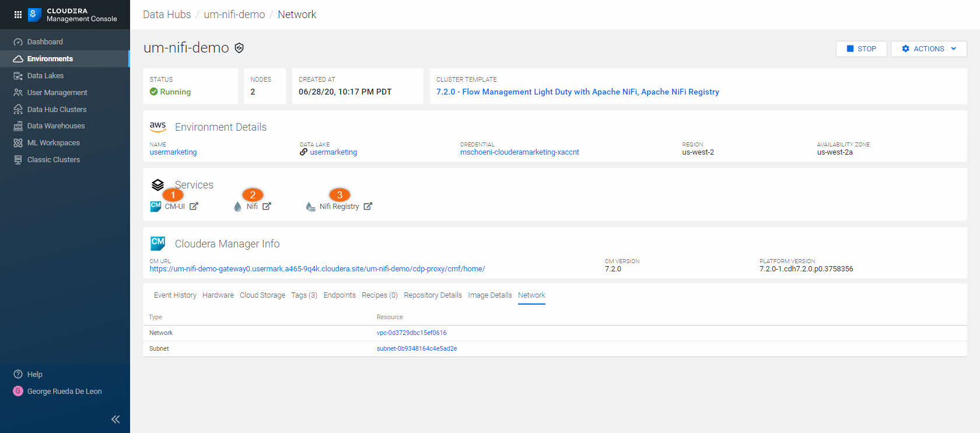Open the subnet-0b9348164c4e5ad2e resource link
The image size is (980, 433).
(x=416, y=349)
